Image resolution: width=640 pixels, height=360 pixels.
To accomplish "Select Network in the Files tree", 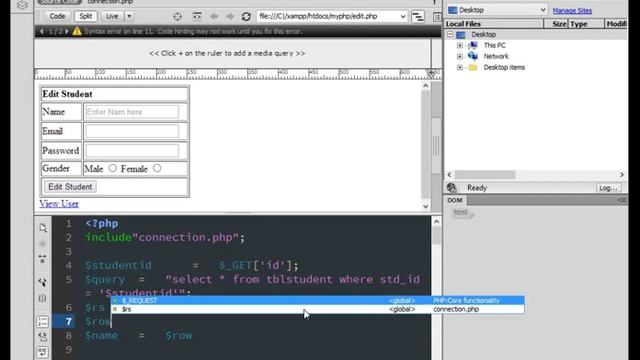I will (x=496, y=56).
